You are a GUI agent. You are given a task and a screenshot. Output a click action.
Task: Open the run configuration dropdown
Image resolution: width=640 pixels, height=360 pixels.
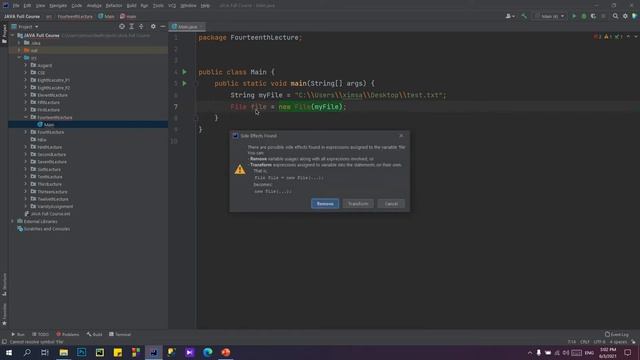click(x=550, y=16)
